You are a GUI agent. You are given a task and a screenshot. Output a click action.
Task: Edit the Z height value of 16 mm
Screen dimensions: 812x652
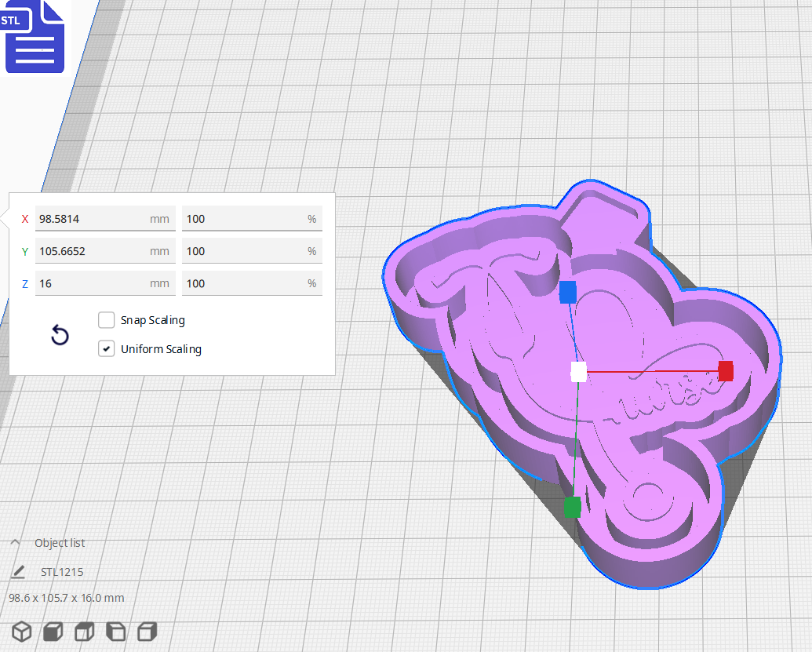(105, 283)
